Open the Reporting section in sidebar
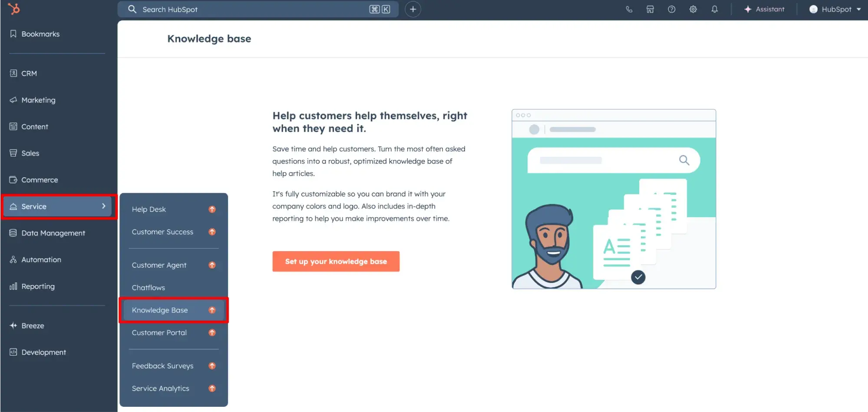The height and width of the screenshot is (412, 868). pyautogui.click(x=38, y=286)
